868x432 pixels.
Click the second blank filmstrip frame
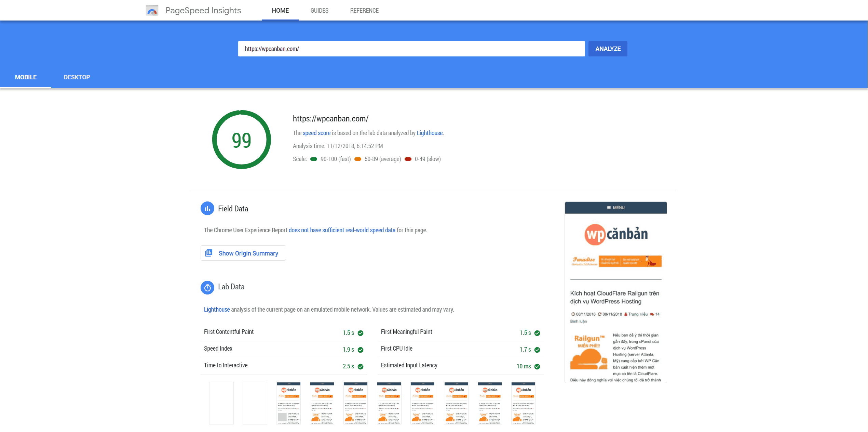(x=255, y=403)
